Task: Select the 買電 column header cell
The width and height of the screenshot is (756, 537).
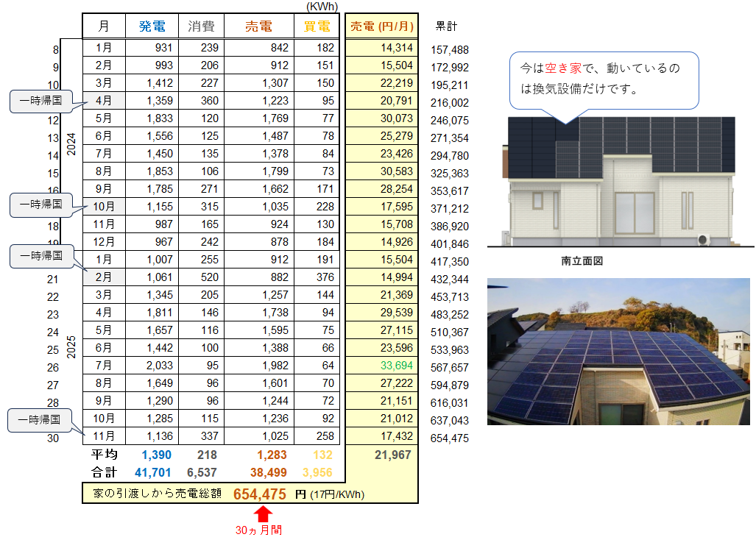Action: click(x=317, y=26)
